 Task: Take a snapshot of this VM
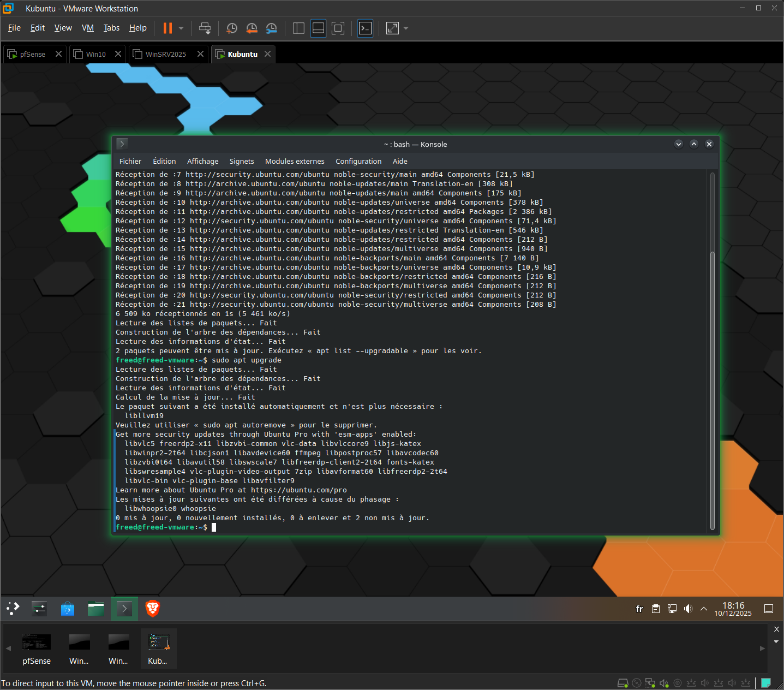(x=232, y=28)
